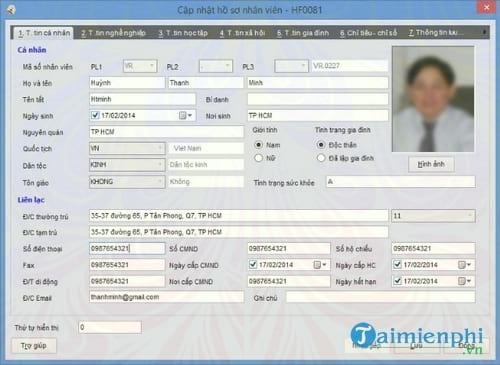The image size is (500, 365).
Task: Open the dropdown showing 11 beside address
Action: click(433, 216)
